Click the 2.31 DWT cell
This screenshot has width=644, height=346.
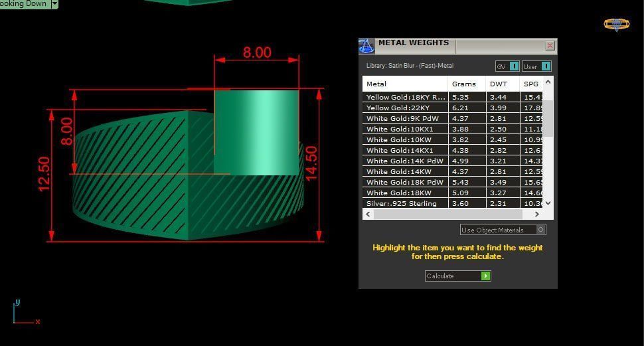[503, 203]
